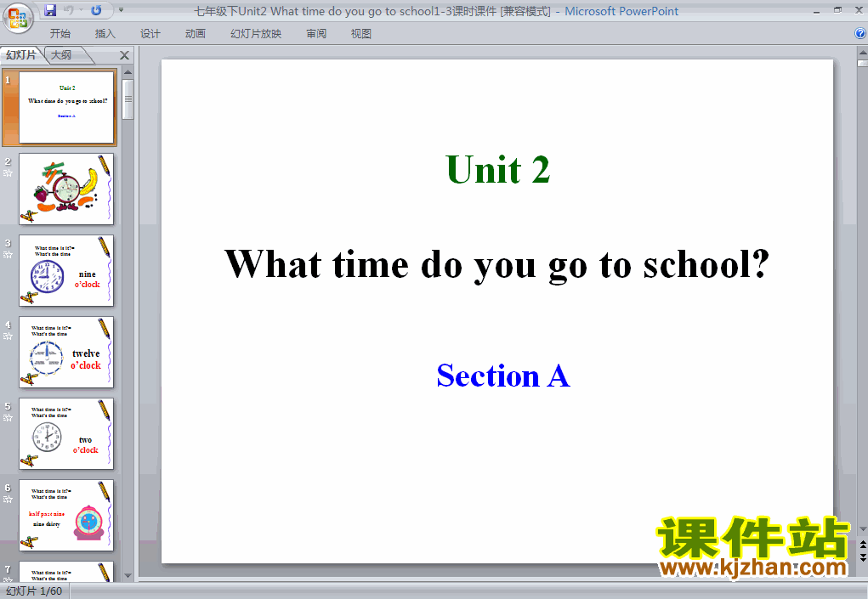Open PowerPoint Help icon
Viewport: 868px width, 599px height.
[860, 34]
